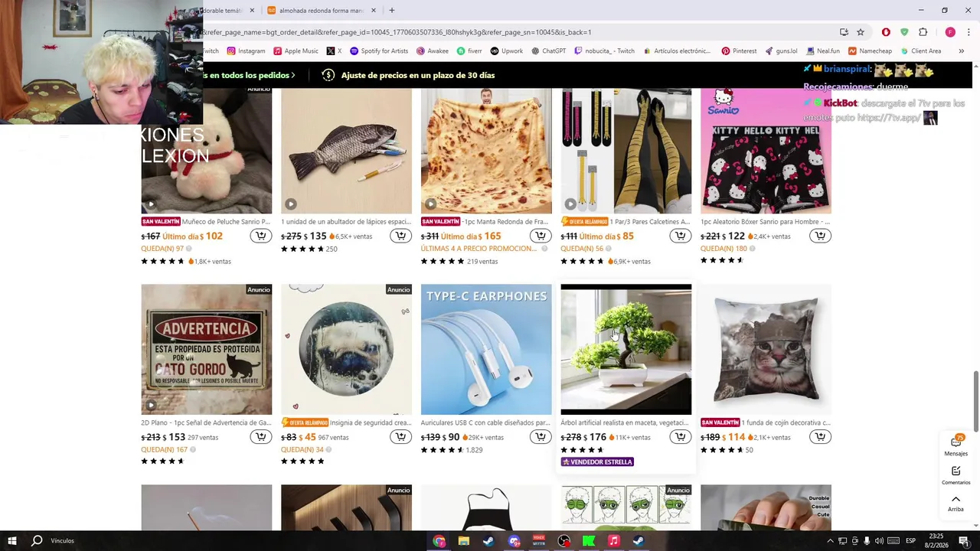Show hidden system tray icons
This screenshot has height=551, width=980.
pos(830,541)
